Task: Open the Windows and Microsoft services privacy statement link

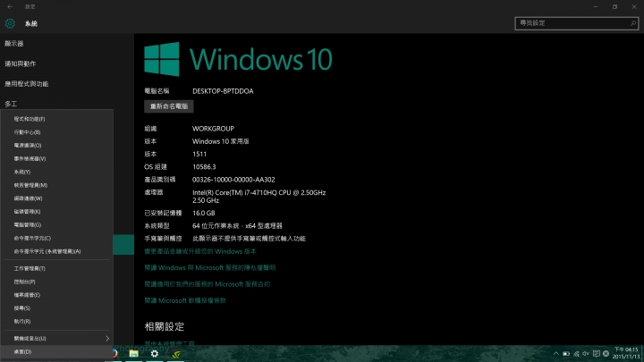Action: [210, 267]
